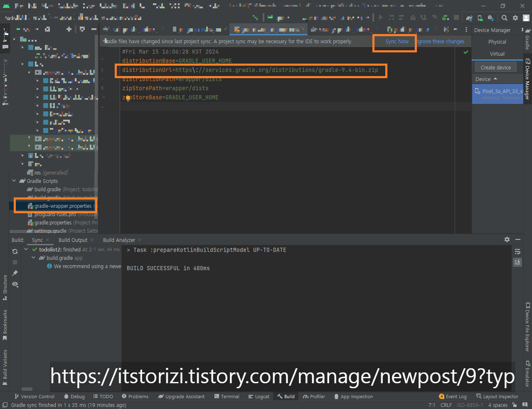Image resolution: width=532 pixels, height=409 pixels.
Task: Toggle soft-wrap in build output
Action: 517,251
